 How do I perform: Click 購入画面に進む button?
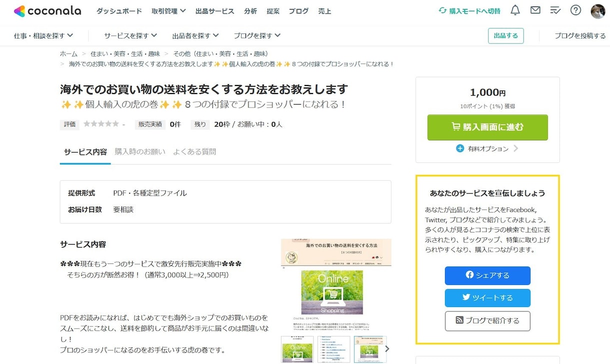click(487, 127)
